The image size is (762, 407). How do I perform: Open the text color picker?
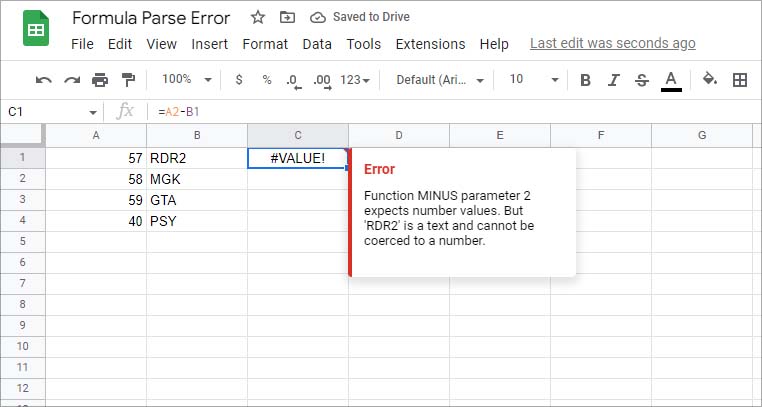click(671, 81)
